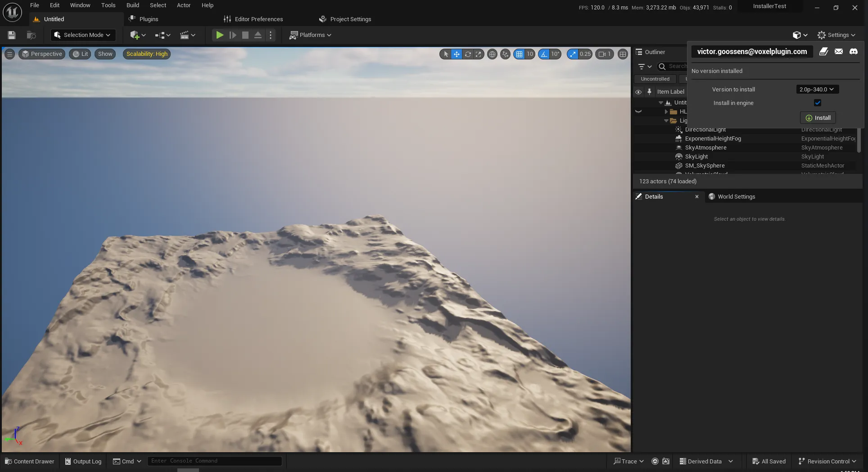Select the Move tool in the viewport
This screenshot has width=868, height=472.
(456, 54)
